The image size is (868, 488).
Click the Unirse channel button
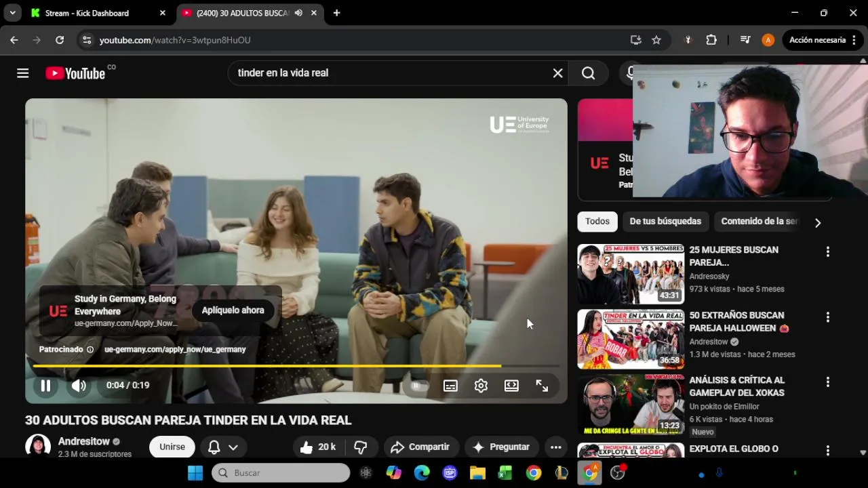point(172,447)
